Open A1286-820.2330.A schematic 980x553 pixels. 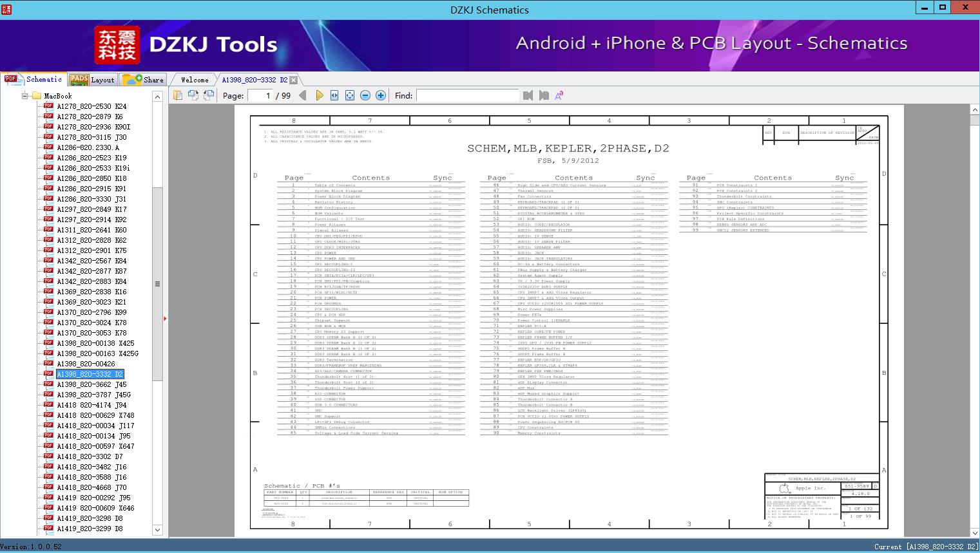coord(88,147)
